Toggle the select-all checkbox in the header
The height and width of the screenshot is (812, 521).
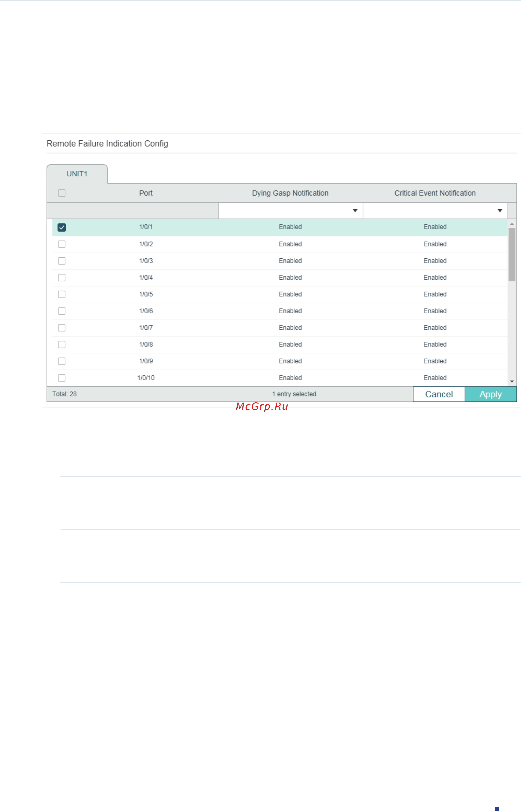tap(62, 193)
